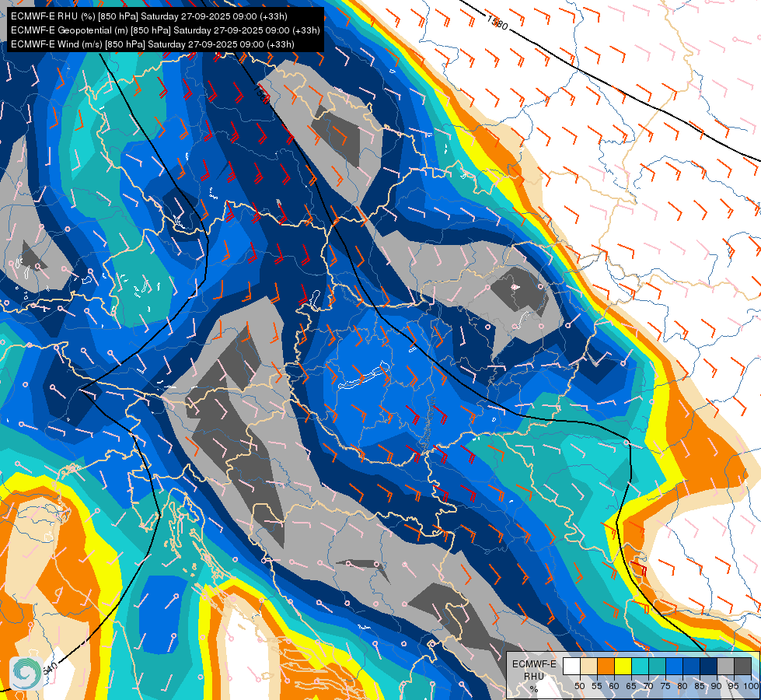The height and width of the screenshot is (700, 761).
Task: Click the medium blue 80-85 legend swatch
Action: pos(691,666)
